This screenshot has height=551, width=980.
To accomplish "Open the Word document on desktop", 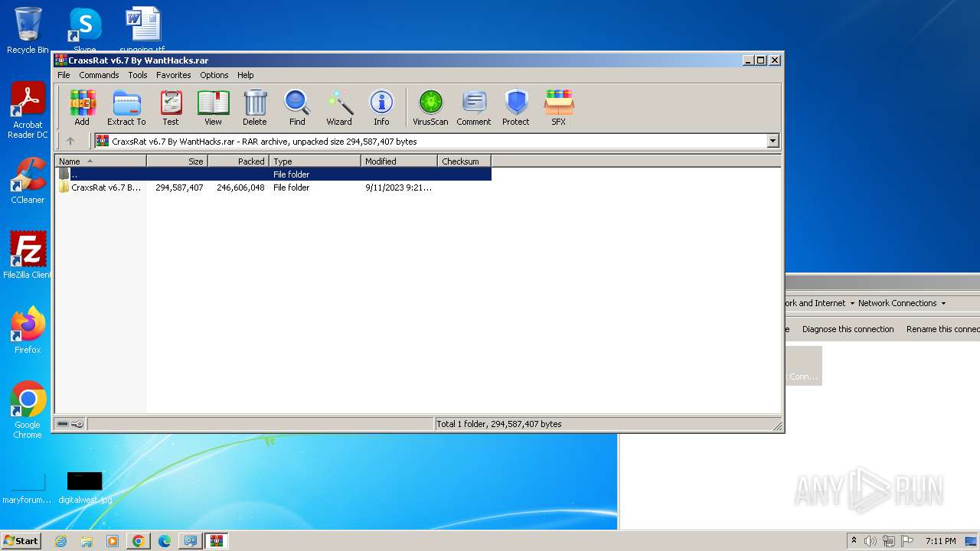I will pyautogui.click(x=143, y=31).
